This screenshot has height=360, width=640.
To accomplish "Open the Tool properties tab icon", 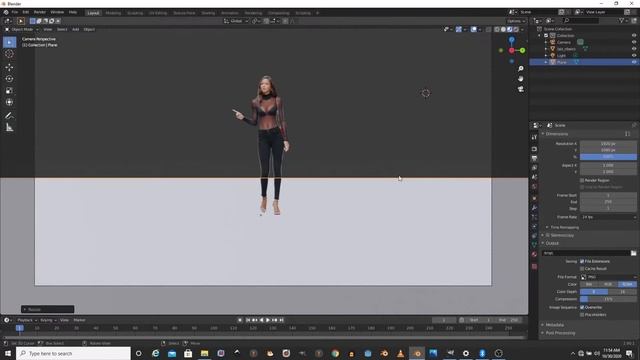I will 534,138.
